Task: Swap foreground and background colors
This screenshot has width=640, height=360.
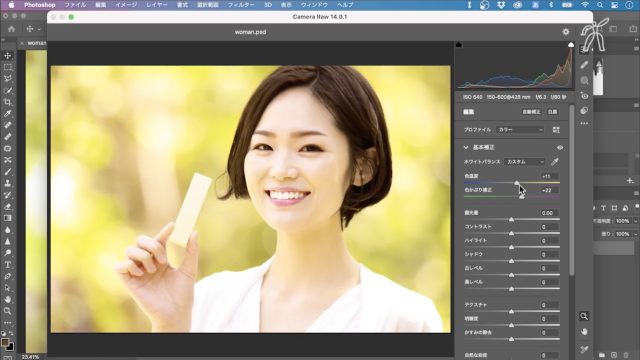Action: coord(11,333)
